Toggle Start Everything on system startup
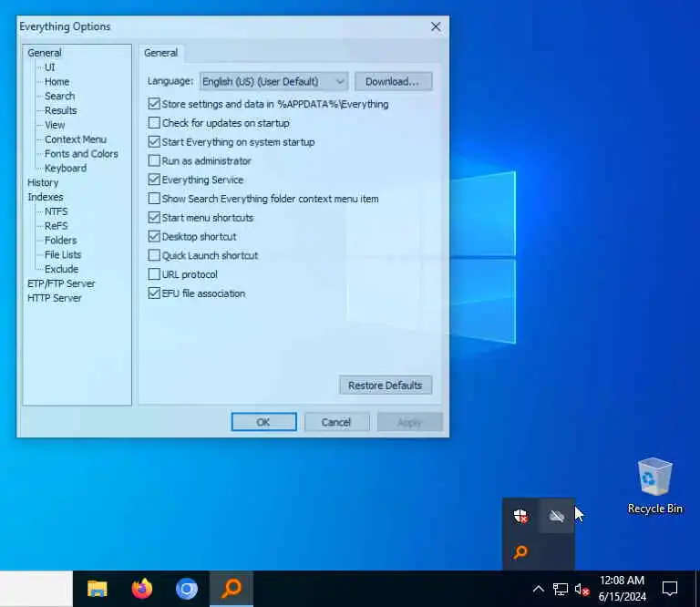The height and width of the screenshot is (607, 700). 154,142
